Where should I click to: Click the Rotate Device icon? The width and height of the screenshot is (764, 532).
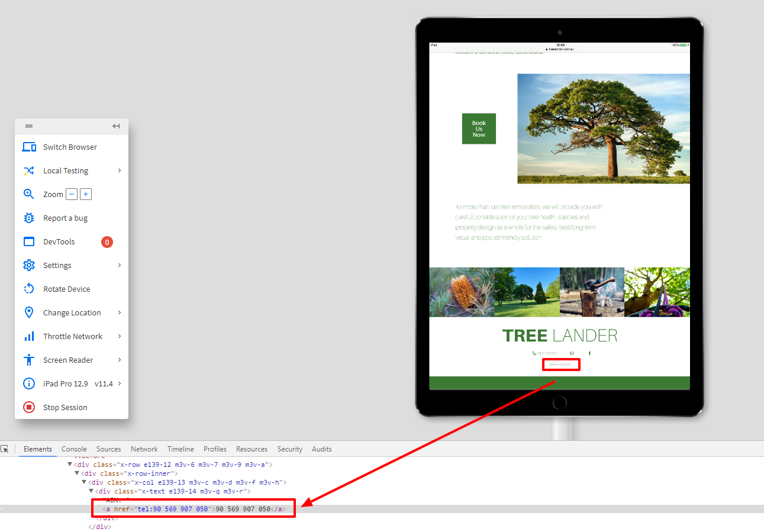pos(29,289)
